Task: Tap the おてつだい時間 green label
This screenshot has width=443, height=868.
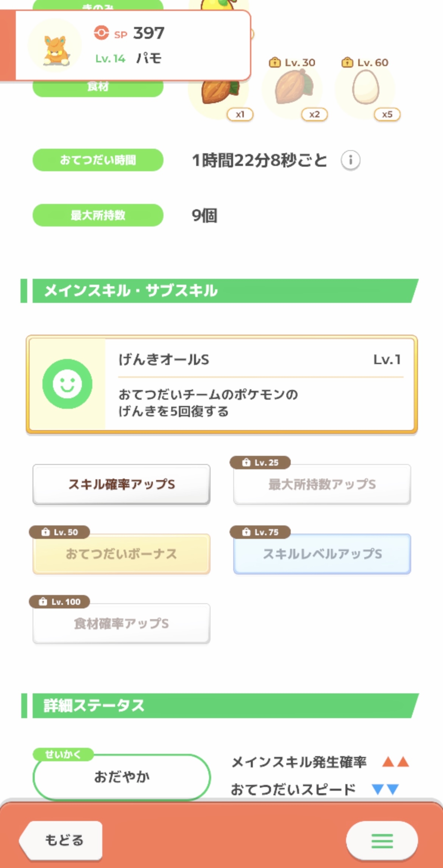Action: [x=98, y=160]
